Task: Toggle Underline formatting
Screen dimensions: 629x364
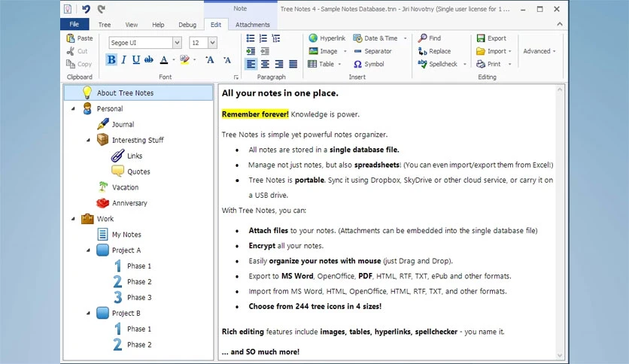Action: (x=136, y=59)
